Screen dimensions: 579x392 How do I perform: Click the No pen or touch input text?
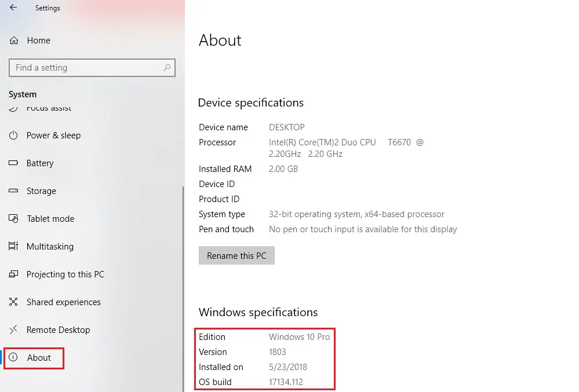(363, 229)
